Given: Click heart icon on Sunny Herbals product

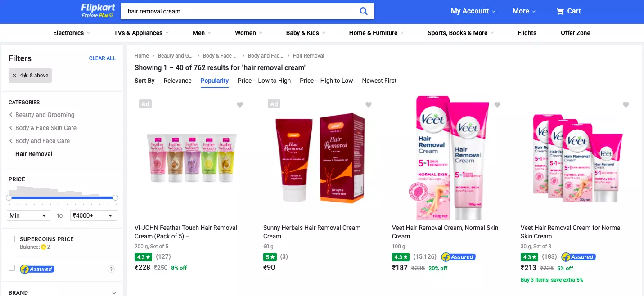Looking at the screenshot, I should 369,105.
